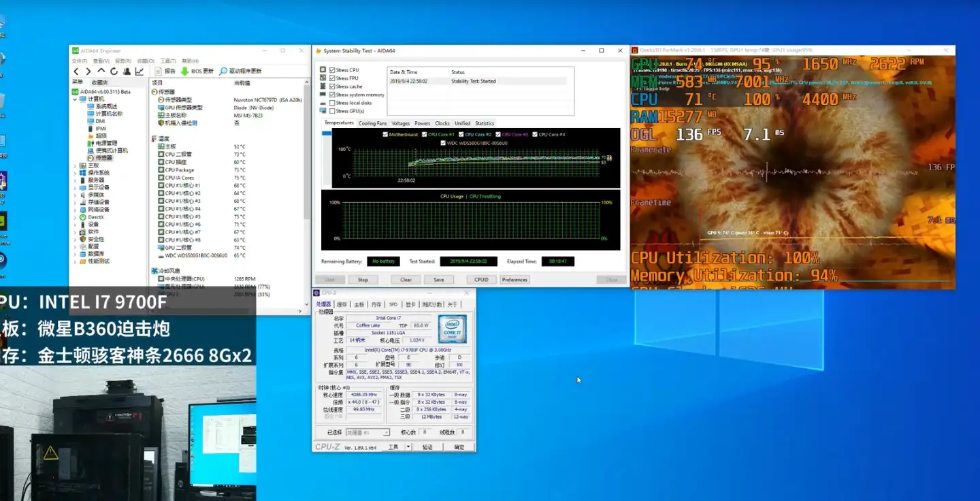Open AIDA64 文件(F) menu
980x501 pixels.
point(79,61)
